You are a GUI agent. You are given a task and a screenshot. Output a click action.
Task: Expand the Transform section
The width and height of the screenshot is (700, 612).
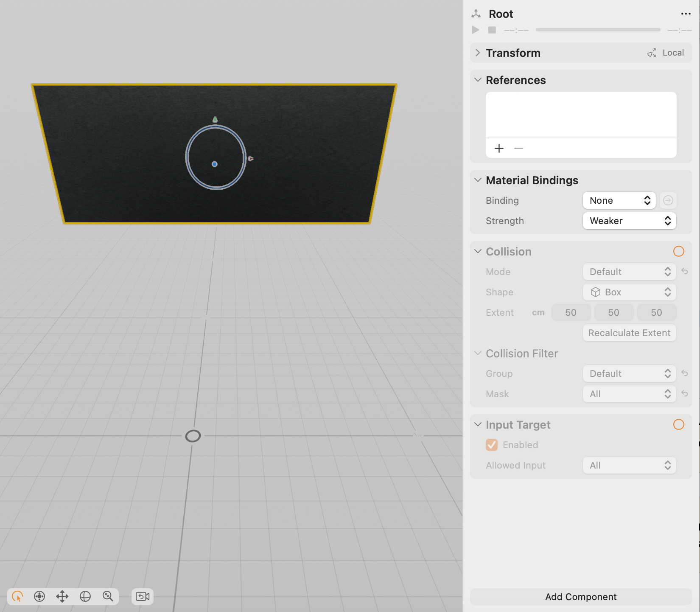point(478,53)
